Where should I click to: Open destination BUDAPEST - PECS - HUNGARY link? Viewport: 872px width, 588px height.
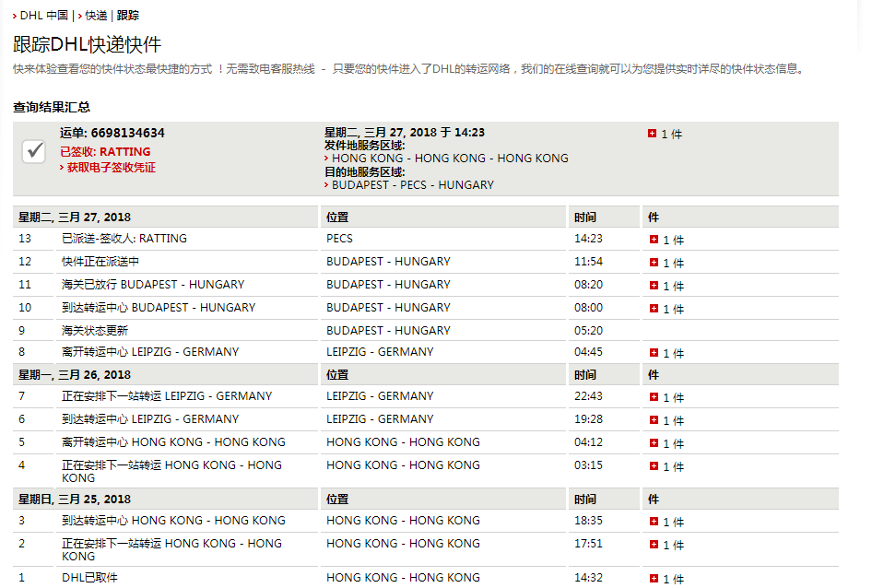click(x=413, y=184)
